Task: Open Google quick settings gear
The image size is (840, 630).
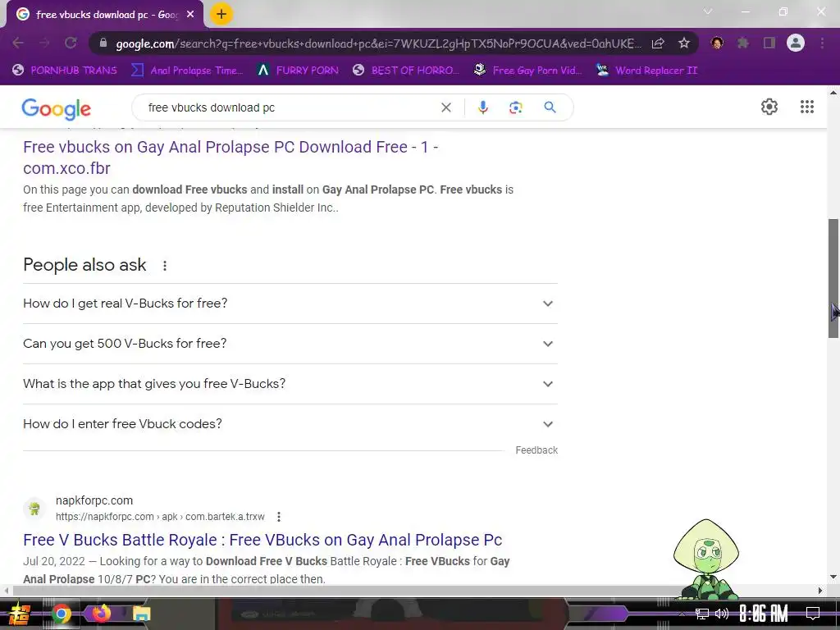Action: point(769,107)
